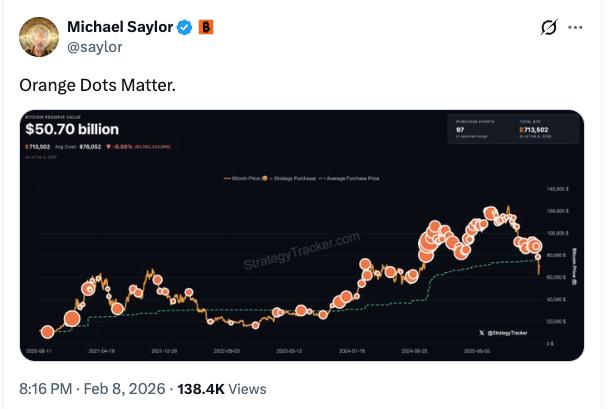
Task: Open the Michael Saylor display name link
Action: (x=120, y=27)
